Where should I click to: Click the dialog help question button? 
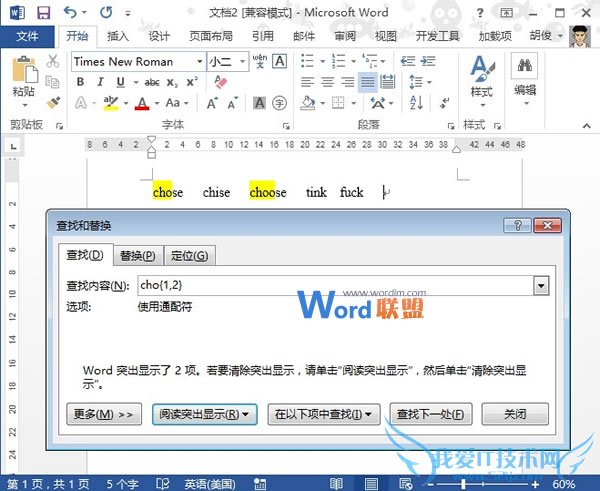(517, 225)
